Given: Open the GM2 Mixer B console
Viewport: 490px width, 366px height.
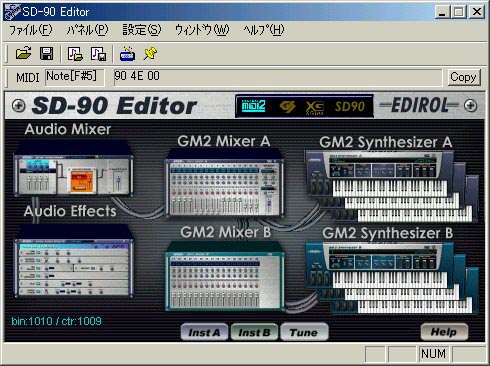Looking at the screenshot, I should click(x=224, y=276).
